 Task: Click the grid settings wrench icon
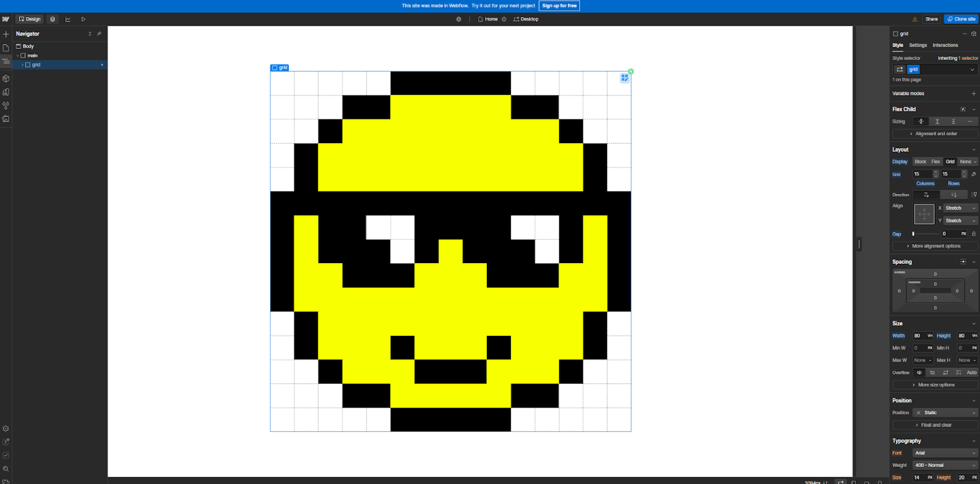pos(974,174)
